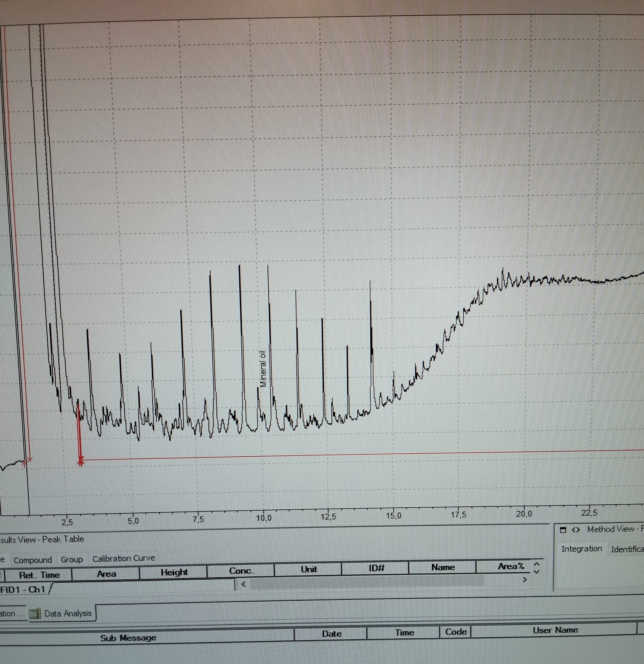Click the red integration baseline under the chromatogram
Viewport: 644px width, 664px height.
[x=362, y=455]
